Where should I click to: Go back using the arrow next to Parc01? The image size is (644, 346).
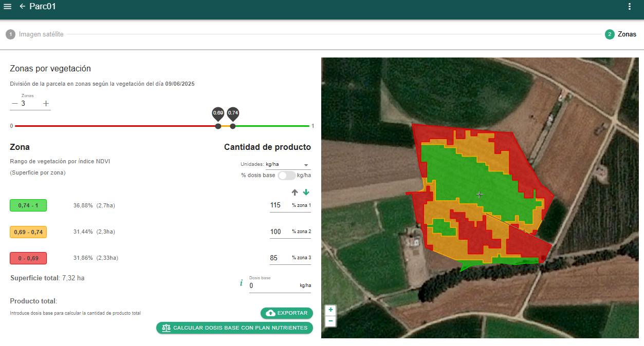point(22,7)
